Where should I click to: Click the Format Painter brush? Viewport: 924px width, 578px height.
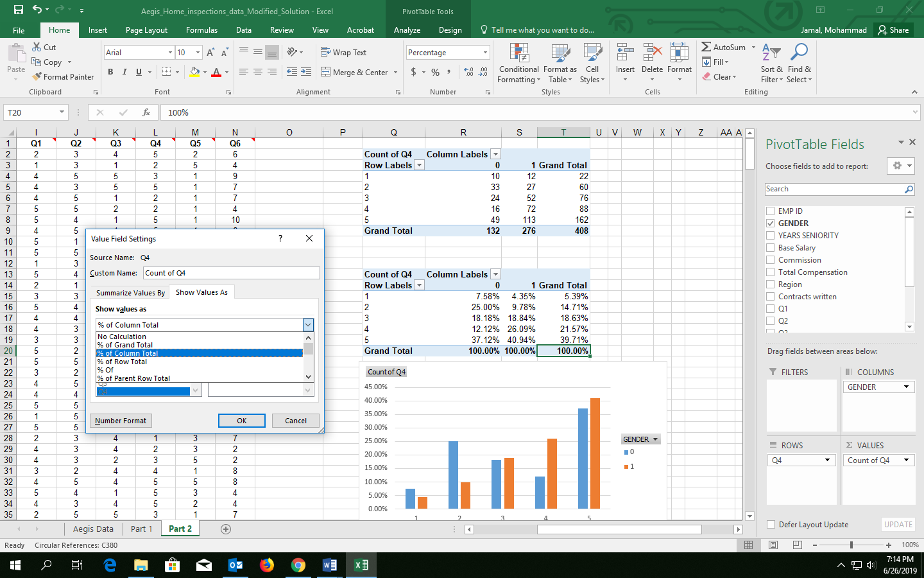point(37,76)
